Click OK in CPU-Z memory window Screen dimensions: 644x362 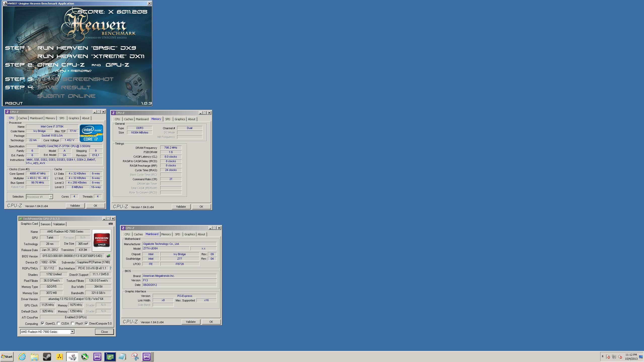click(x=201, y=207)
